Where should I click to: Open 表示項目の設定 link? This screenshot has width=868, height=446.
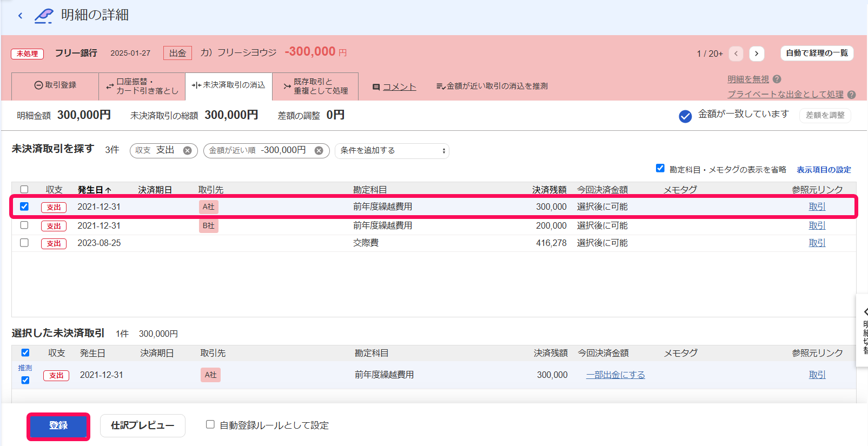(x=824, y=170)
